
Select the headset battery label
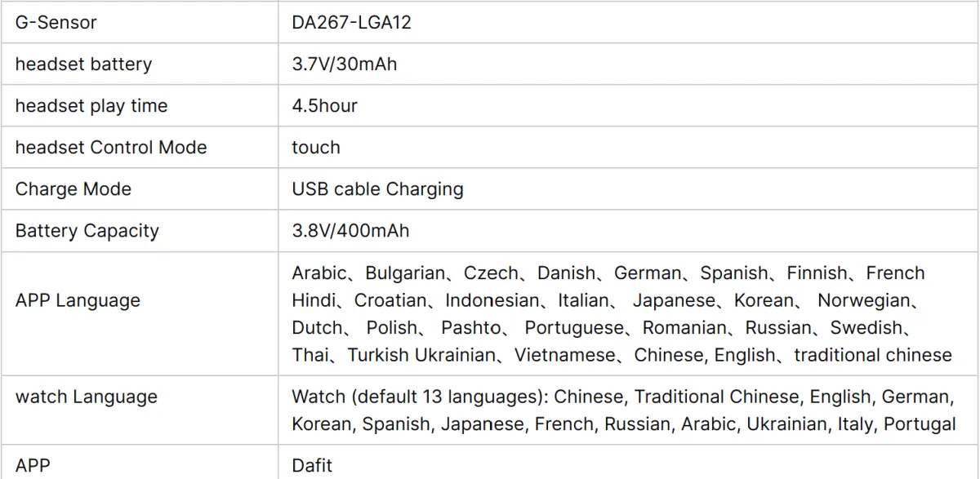[x=83, y=64]
